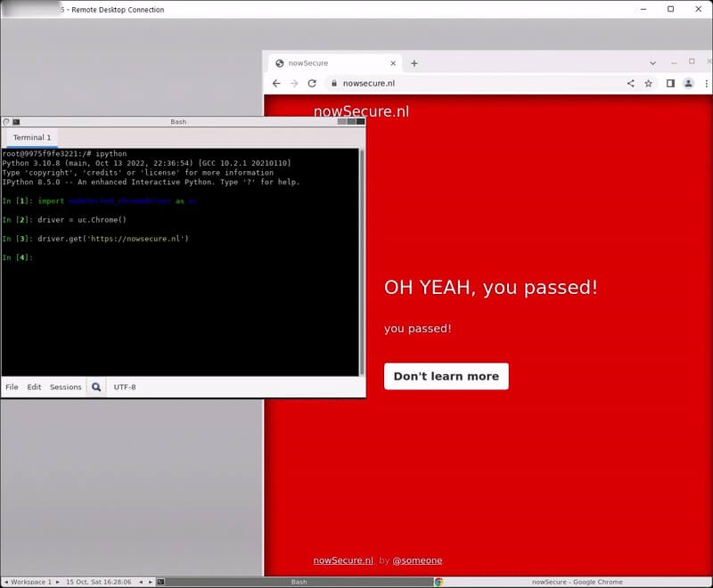Switch to next workspace arrow after Workspace 1
The height and width of the screenshot is (588, 713).
[57, 582]
